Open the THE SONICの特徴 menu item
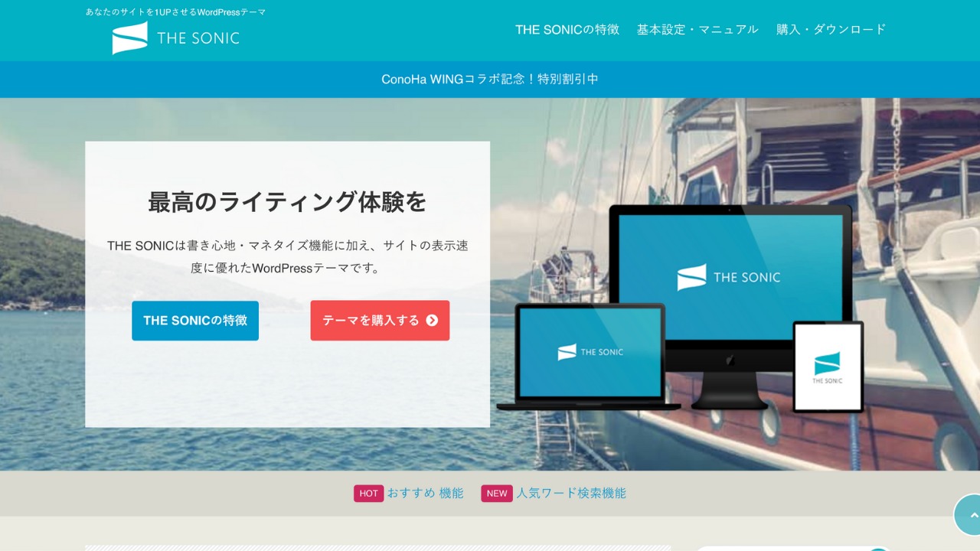 (567, 29)
